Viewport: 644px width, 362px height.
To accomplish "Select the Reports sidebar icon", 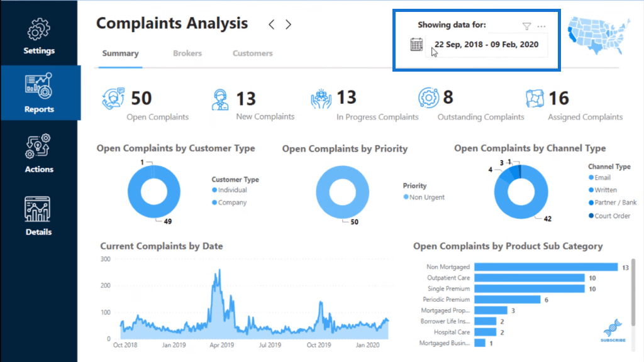I will tap(38, 85).
